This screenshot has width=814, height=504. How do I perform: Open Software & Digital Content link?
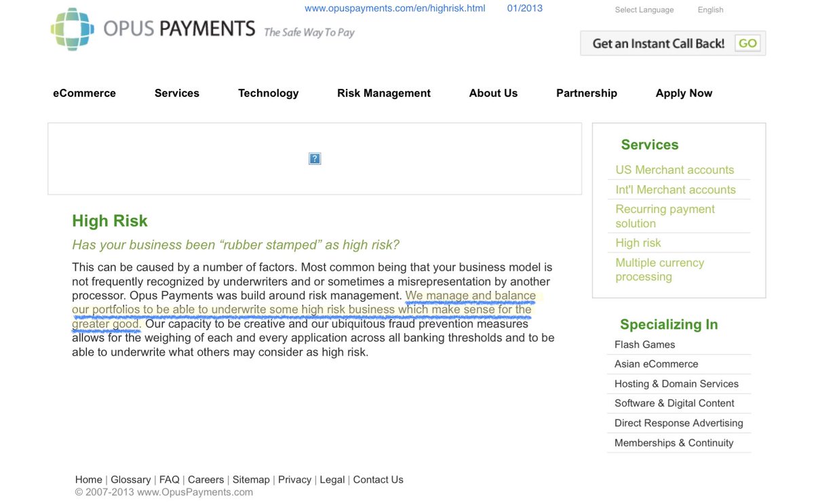(x=674, y=404)
